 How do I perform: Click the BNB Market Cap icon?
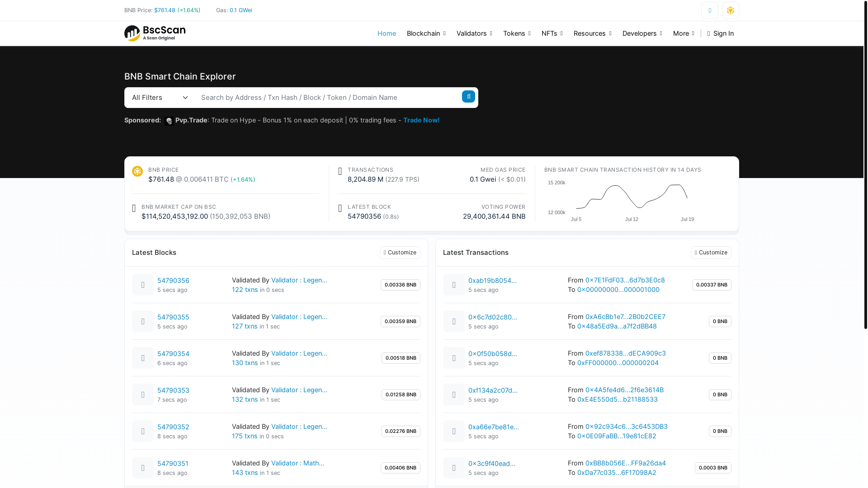tap(134, 208)
